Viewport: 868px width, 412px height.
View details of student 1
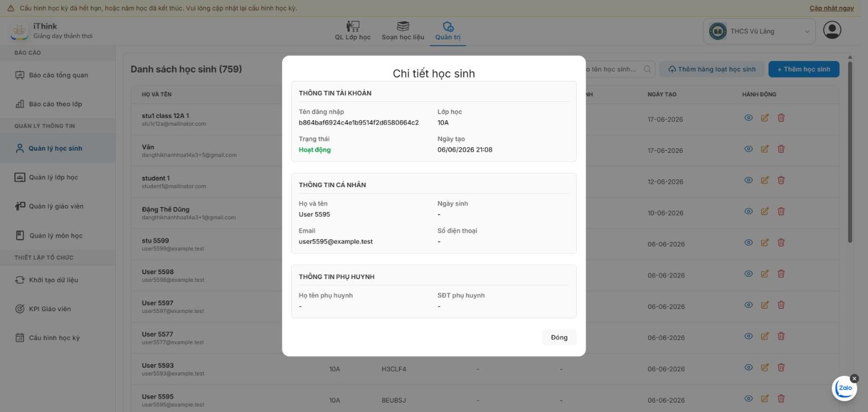(x=748, y=180)
